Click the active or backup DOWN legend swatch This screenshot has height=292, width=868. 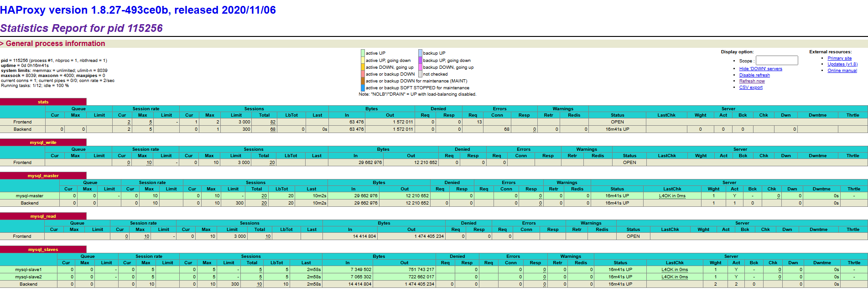pos(363,74)
